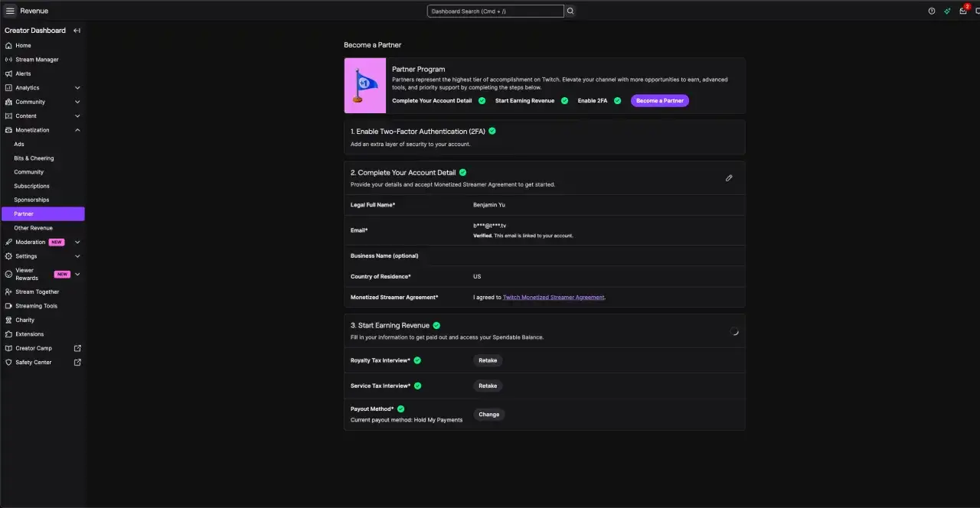Retake the Royalty Tax Interview
980x508 pixels.
click(x=488, y=360)
